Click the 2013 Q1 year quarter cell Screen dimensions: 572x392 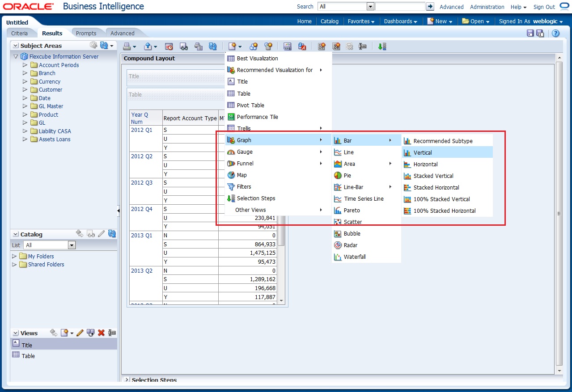tap(146, 248)
